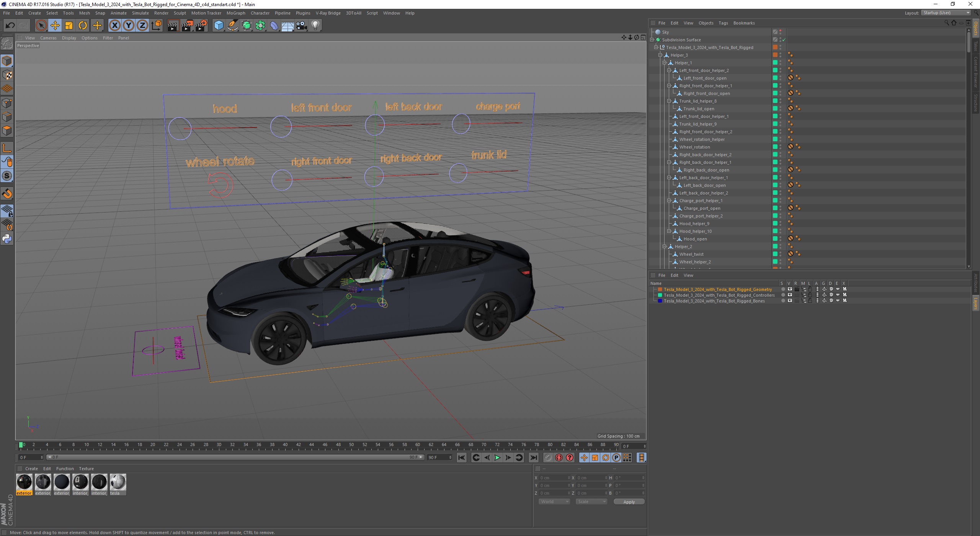Click the X position input field
Viewport: 980px width, 536px height.
(x=554, y=478)
